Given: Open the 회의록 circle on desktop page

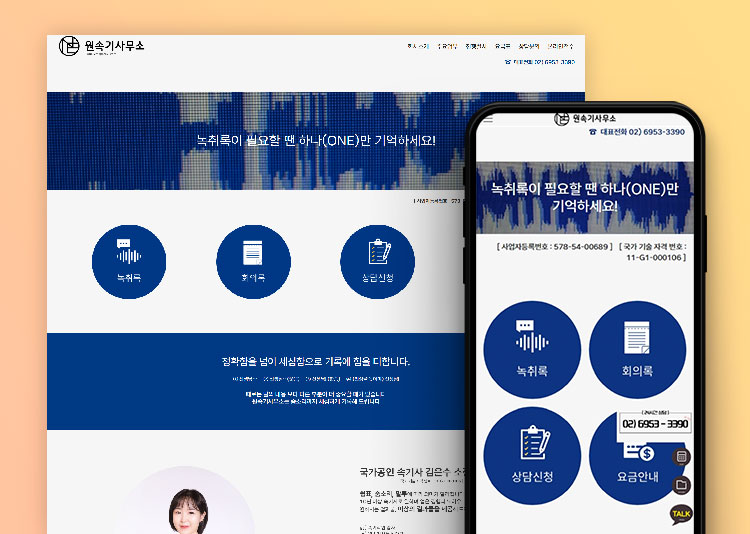Looking at the screenshot, I should tap(254, 262).
